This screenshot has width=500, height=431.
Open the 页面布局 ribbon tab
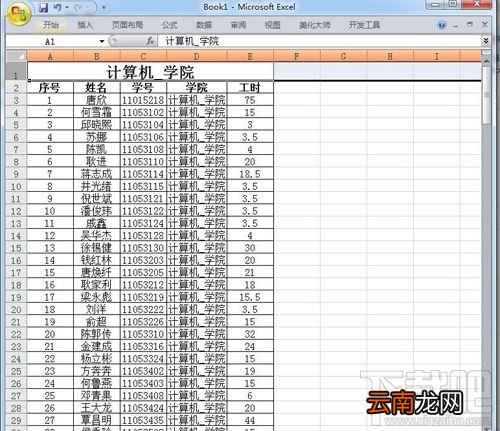tap(127, 25)
